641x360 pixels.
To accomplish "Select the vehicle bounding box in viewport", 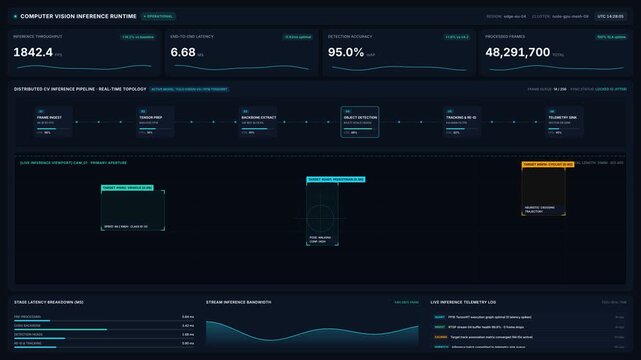I will 133,210.
